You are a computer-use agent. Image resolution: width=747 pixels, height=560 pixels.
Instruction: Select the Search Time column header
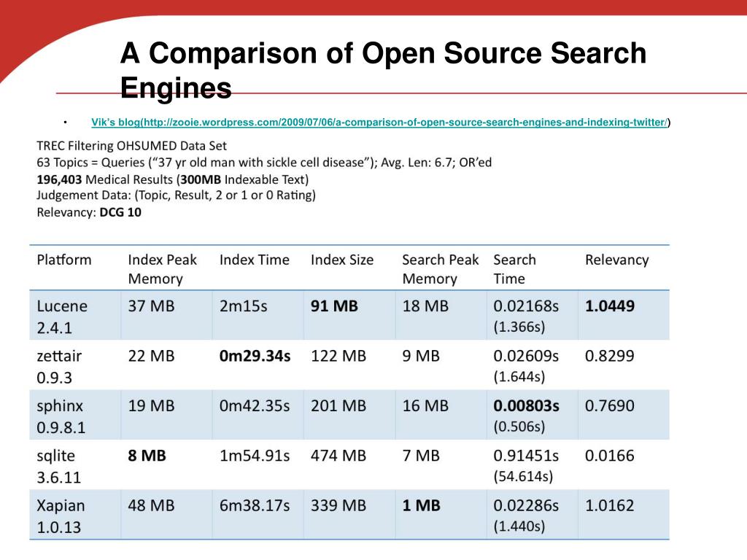coord(514,269)
